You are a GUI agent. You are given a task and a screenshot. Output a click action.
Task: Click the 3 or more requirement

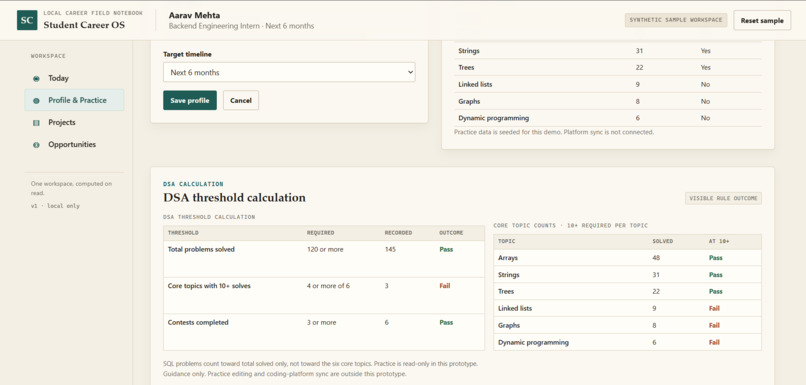[x=321, y=323]
